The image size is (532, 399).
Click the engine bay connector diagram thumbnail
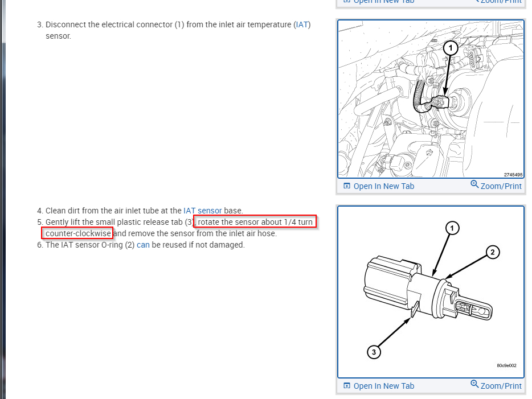point(431,98)
